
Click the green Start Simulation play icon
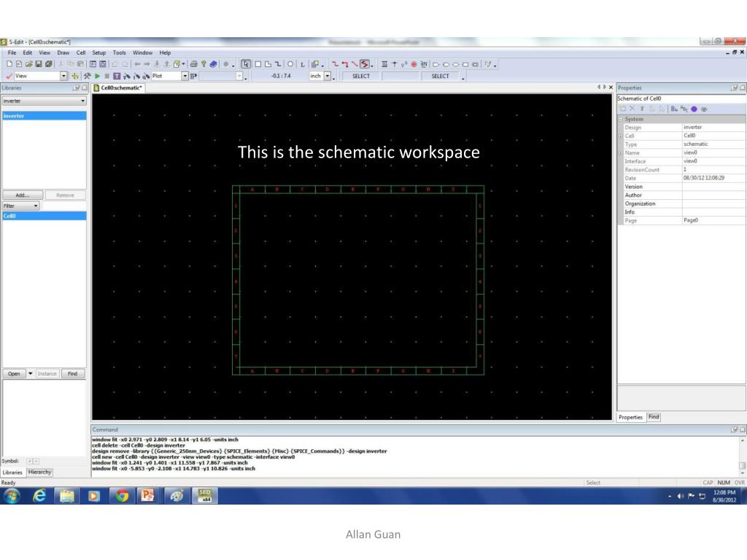tap(97, 76)
